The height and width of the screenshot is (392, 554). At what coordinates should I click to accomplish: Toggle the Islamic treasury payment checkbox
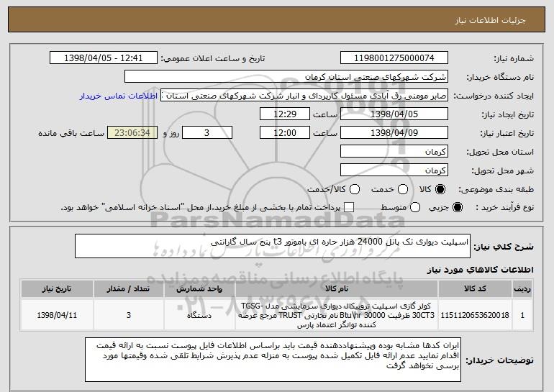pos(349,208)
